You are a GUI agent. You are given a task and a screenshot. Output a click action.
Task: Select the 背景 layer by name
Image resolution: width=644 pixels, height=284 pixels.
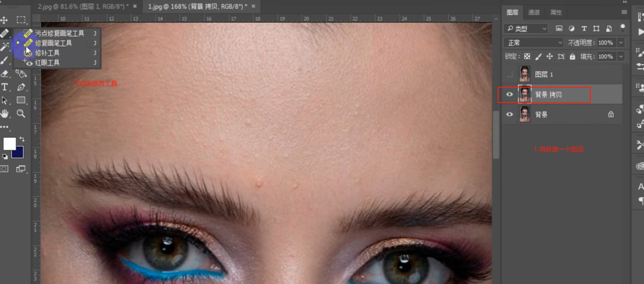[x=541, y=114]
